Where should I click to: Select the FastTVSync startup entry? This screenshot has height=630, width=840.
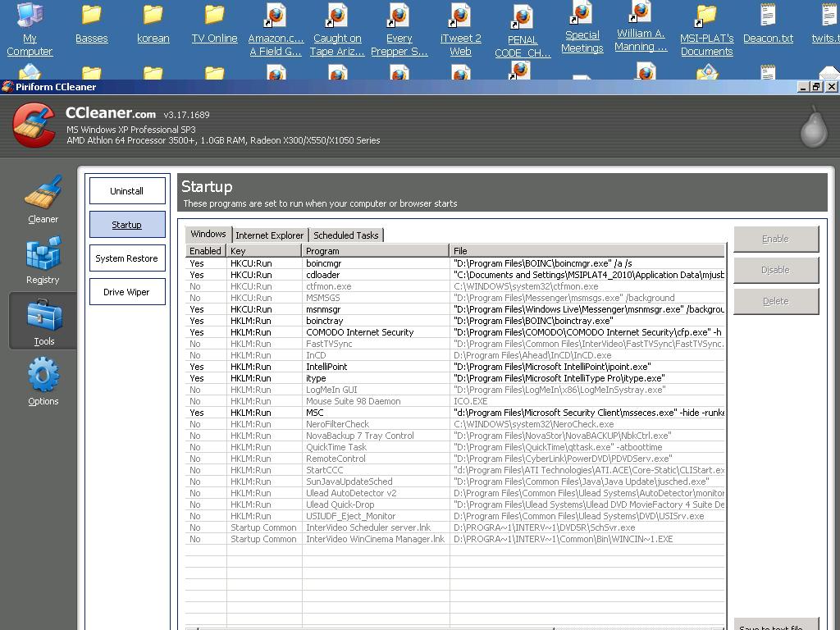pyautogui.click(x=454, y=344)
